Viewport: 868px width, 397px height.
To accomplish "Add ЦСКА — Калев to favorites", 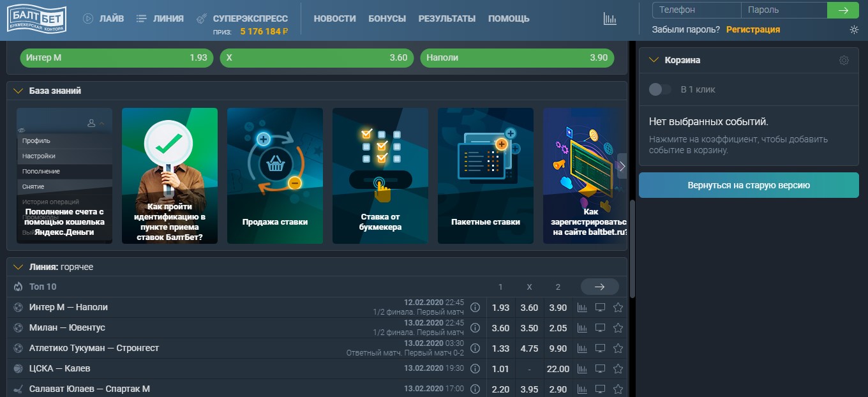I will point(618,369).
